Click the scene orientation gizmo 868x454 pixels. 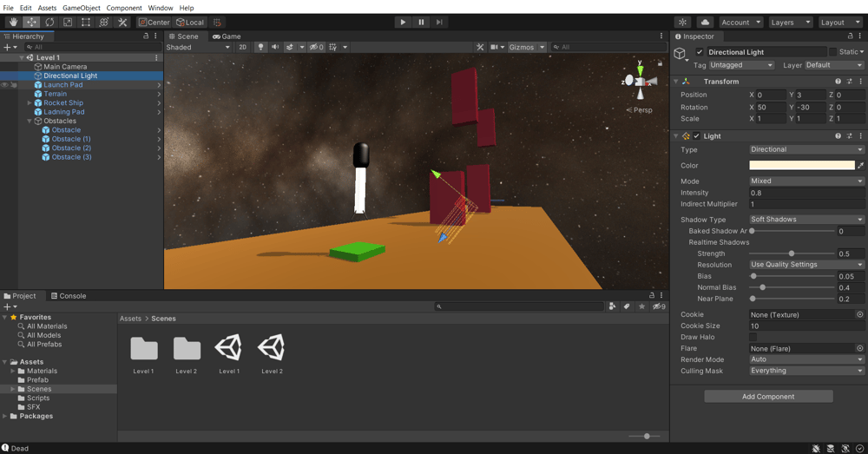click(640, 82)
